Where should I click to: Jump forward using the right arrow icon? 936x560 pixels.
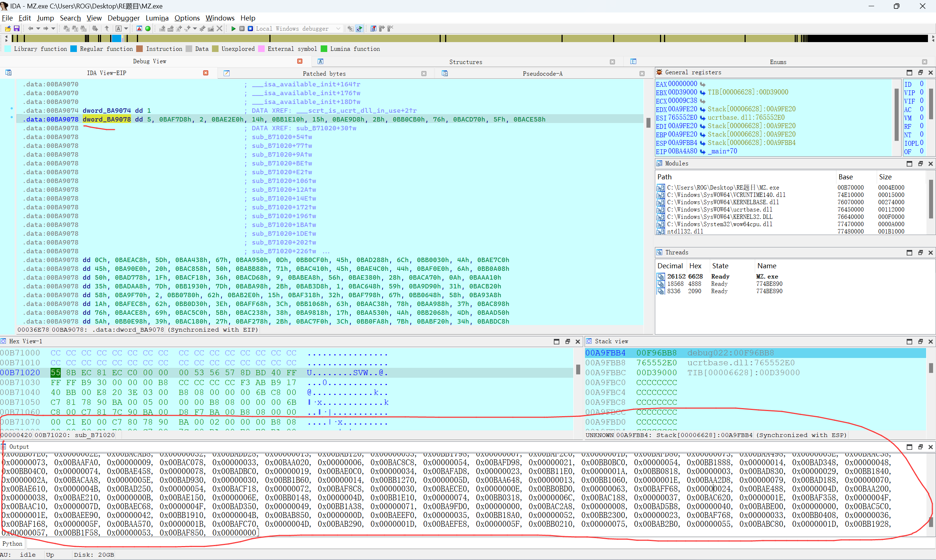(x=46, y=29)
